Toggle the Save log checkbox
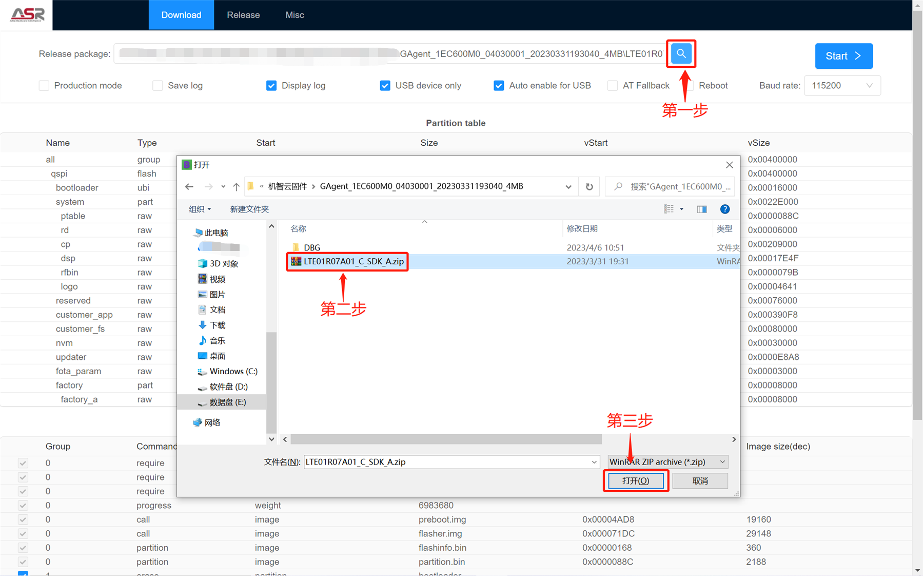Viewport: 924px width, 579px height. point(158,86)
